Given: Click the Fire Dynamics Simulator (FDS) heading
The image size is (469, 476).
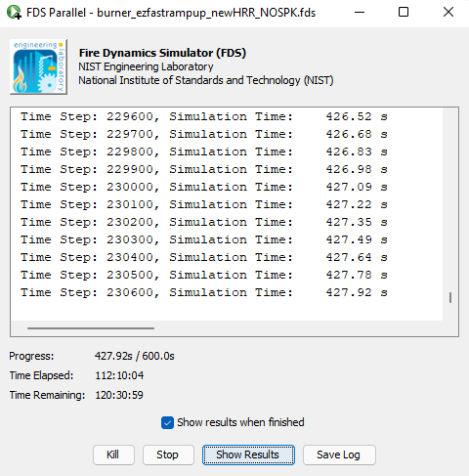Looking at the screenshot, I should [x=162, y=53].
